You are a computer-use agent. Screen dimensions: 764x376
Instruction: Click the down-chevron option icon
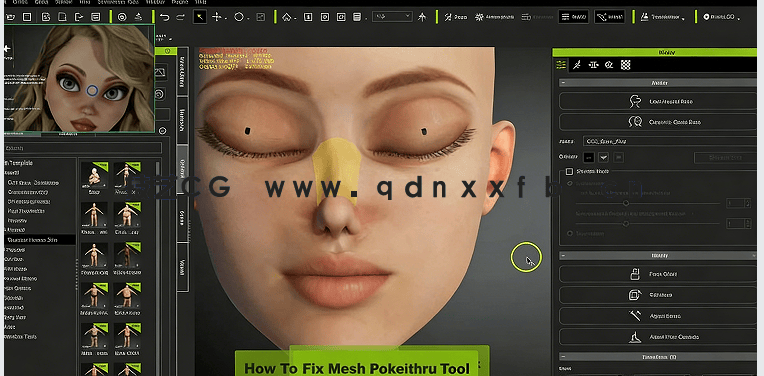tap(604, 157)
